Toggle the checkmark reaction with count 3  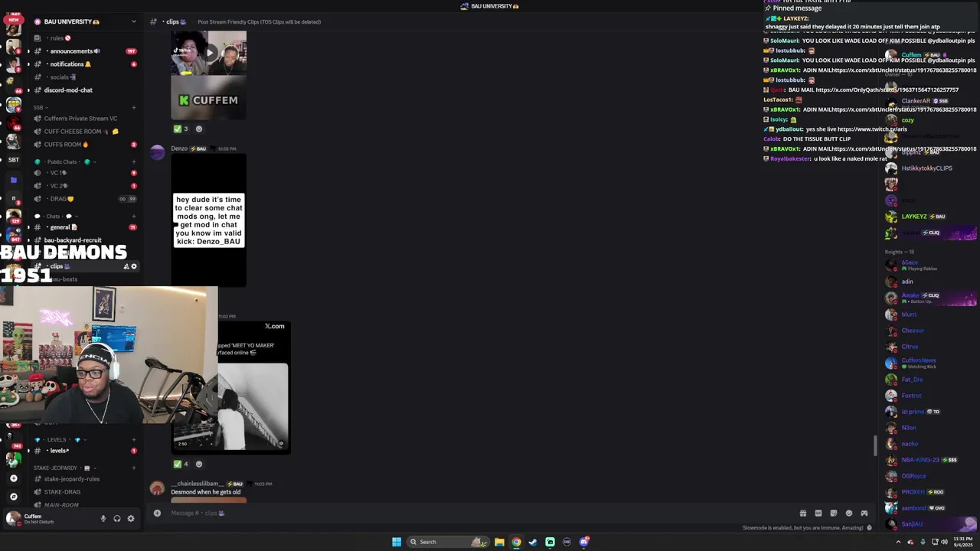click(x=181, y=129)
